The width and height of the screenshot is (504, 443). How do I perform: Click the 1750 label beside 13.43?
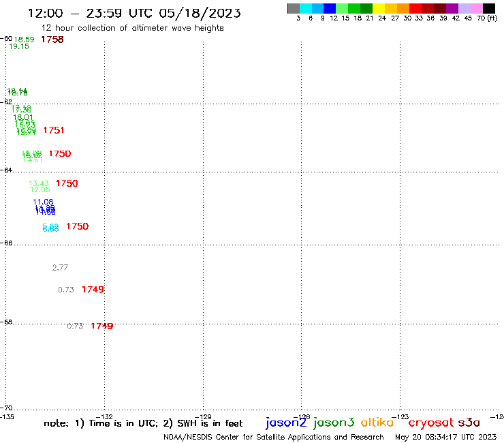pyautogui.click(x=67, y=183)
